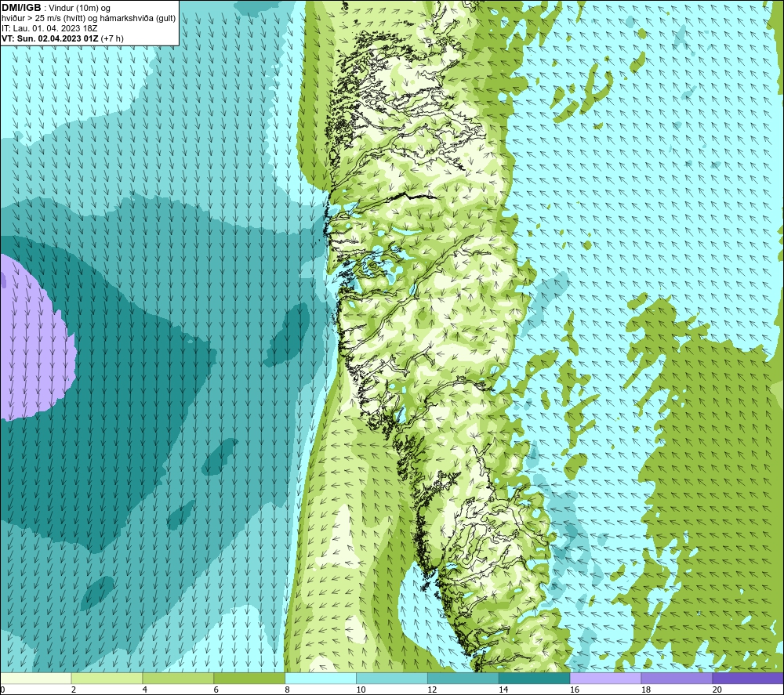Screen dimensions: 784x695
Task: Click the 8–10 m/s pale cyan legend swatch
Action: (x=321, y=679)
